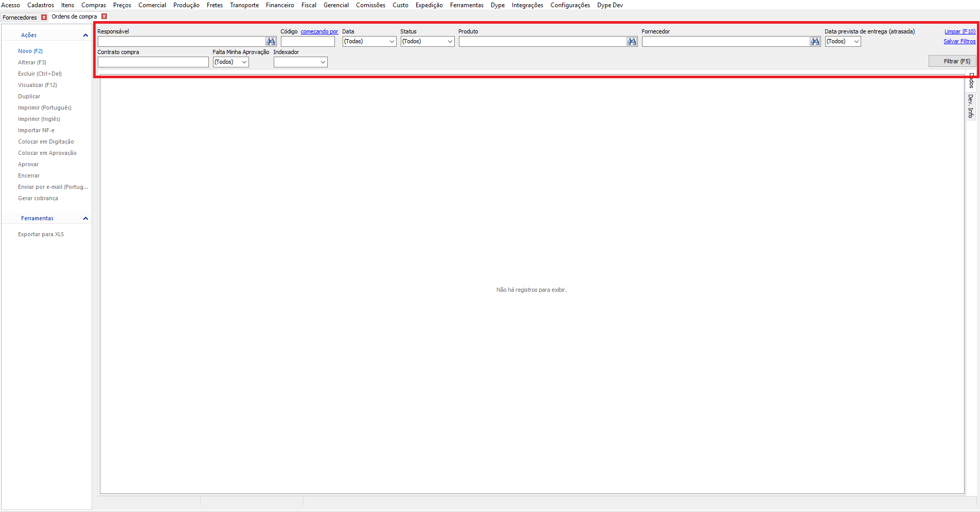980x512 pixels.
Task: Open the Fretes menu
Action: coord(215,5)
